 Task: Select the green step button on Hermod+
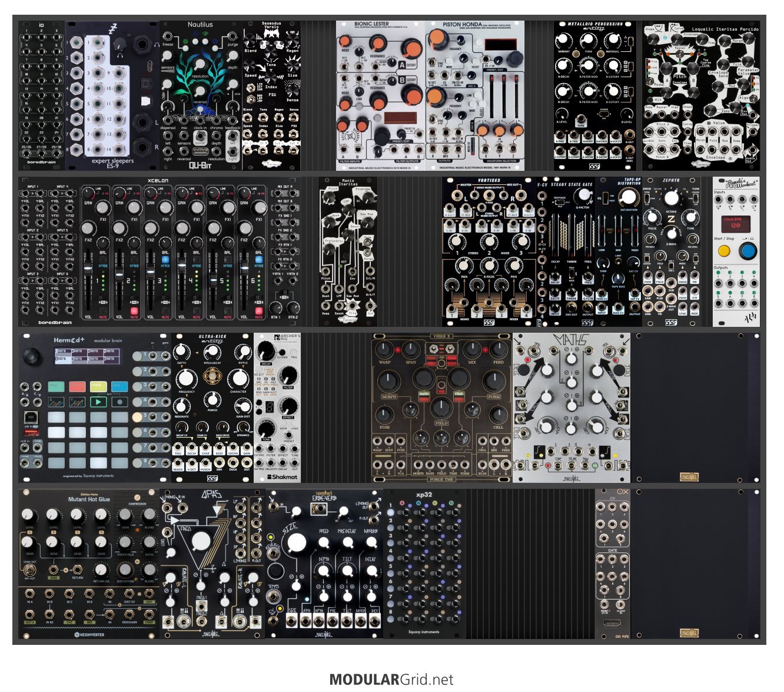point(57,386)
